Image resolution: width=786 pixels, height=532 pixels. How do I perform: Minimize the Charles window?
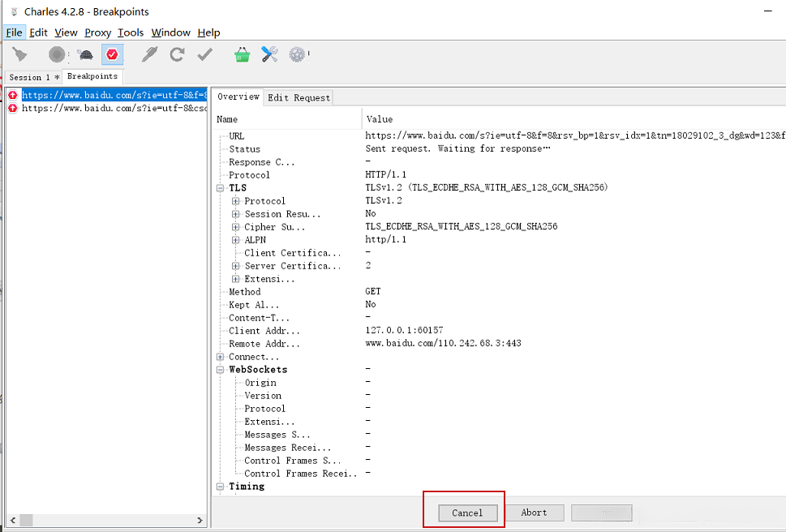(768, 11)
